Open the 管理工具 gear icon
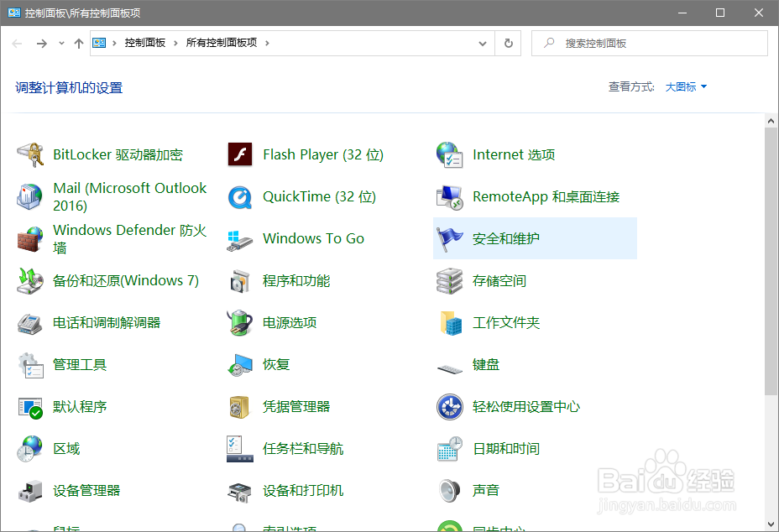Screen dimensions: 779x532 [30, 365]
